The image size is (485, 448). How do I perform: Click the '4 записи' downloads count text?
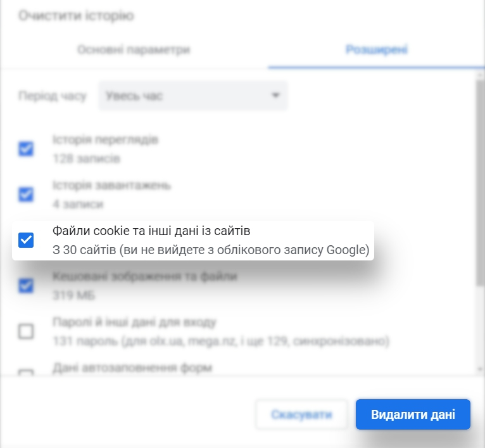[x=78, y=204]
